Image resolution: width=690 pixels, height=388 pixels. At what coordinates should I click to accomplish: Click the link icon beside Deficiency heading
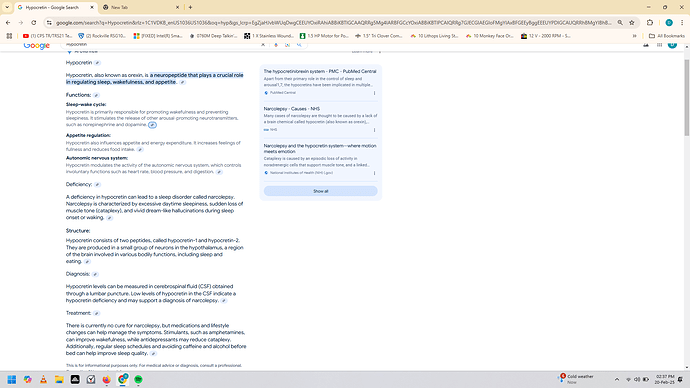coord(97,185)
